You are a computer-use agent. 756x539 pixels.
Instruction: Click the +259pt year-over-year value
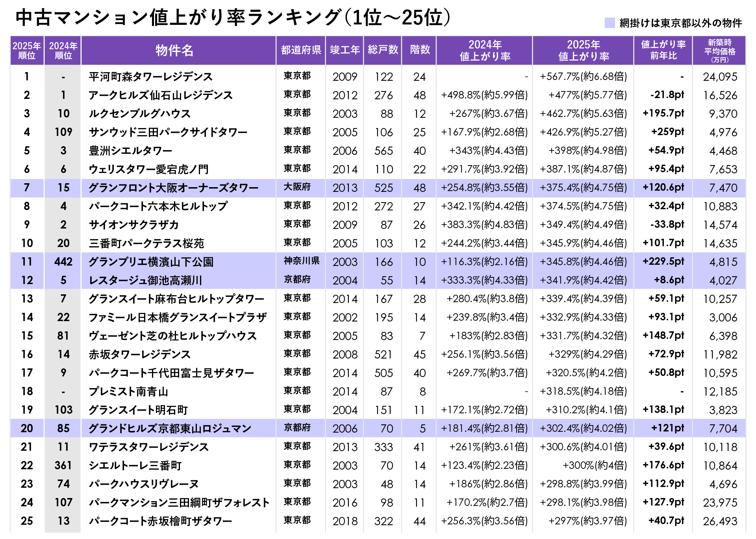(x=667, y=132)
